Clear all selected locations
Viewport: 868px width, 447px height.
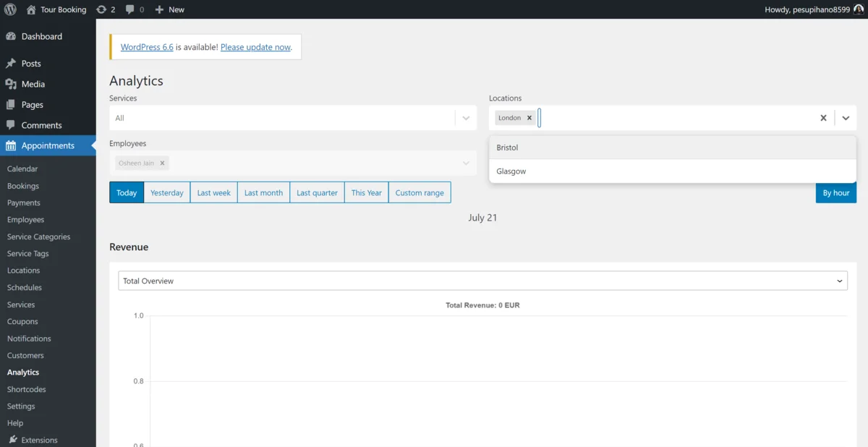tap(823, 118)
